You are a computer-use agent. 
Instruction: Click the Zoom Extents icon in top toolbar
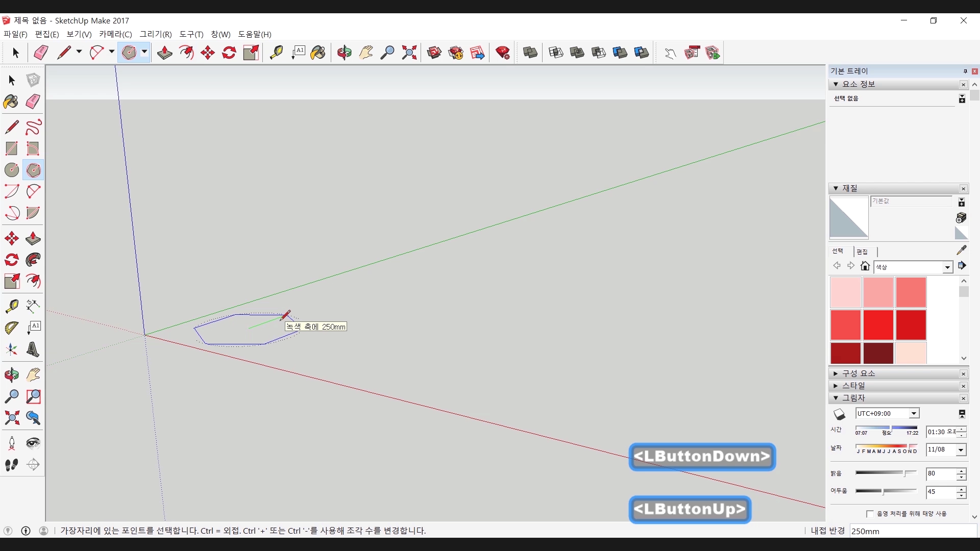click(409, 53)
